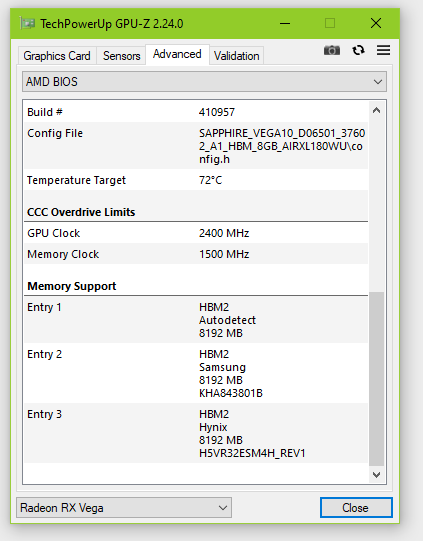423x541 pixels.
Task: Open the Radeon RX Vega GPU selector
Action: [124, 508]
